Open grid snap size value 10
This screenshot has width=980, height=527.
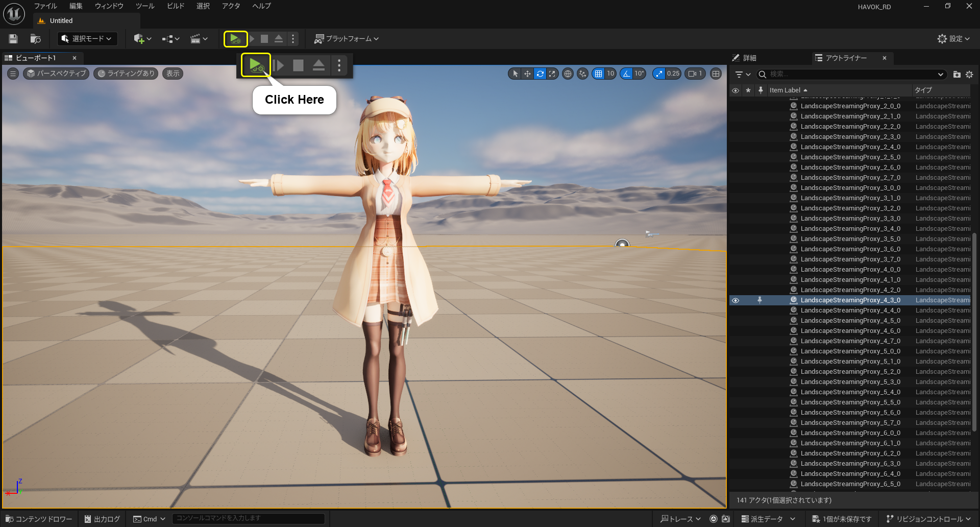(x=610, y=74)
